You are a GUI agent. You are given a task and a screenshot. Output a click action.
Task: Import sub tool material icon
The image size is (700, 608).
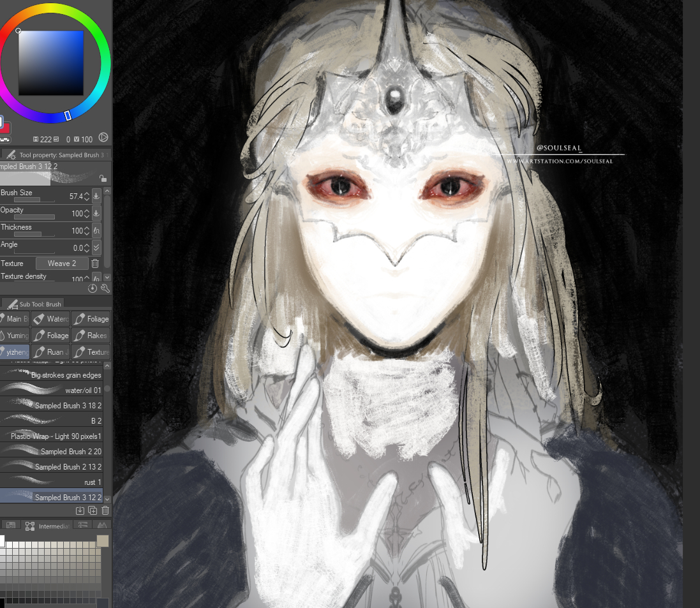80,510
